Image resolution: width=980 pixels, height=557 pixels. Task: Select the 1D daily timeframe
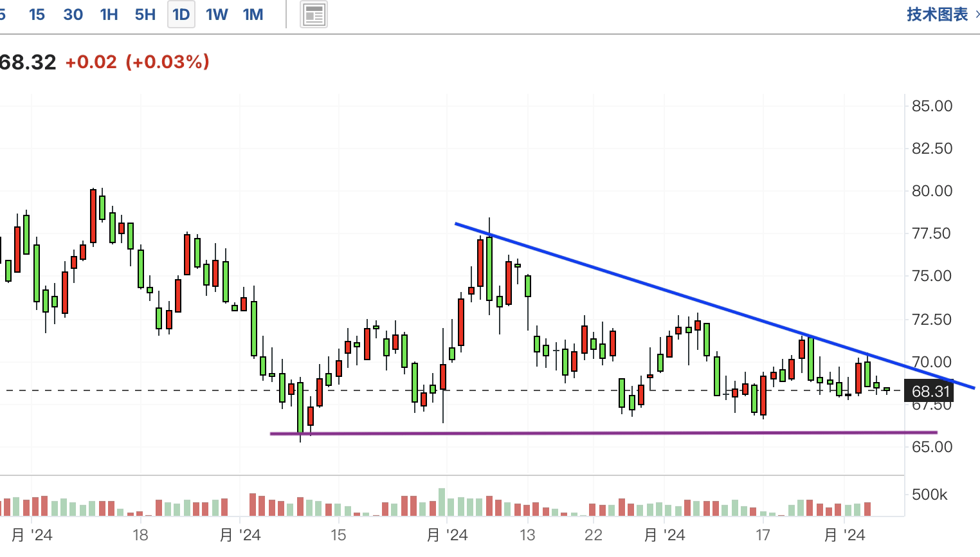[181, 15]
